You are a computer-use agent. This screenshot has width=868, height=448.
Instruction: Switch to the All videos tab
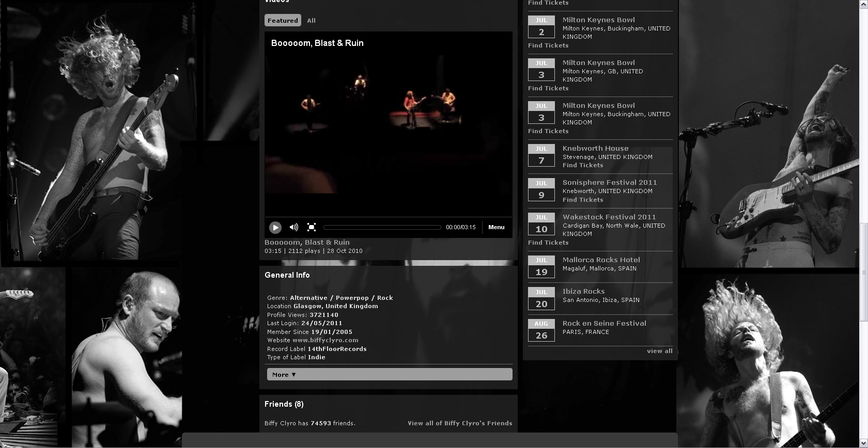click(x=311, y=21)
